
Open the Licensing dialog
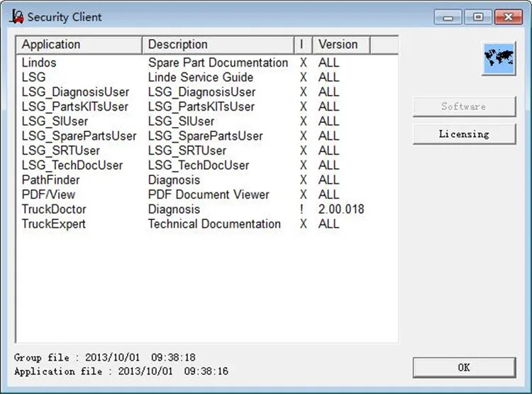tap(464, 133)
